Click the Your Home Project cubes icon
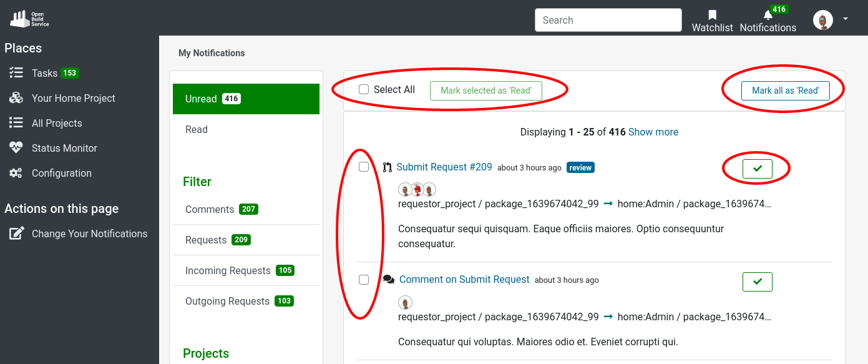The width and height of the screenshot is (868, 364). (x=16, y=98)
